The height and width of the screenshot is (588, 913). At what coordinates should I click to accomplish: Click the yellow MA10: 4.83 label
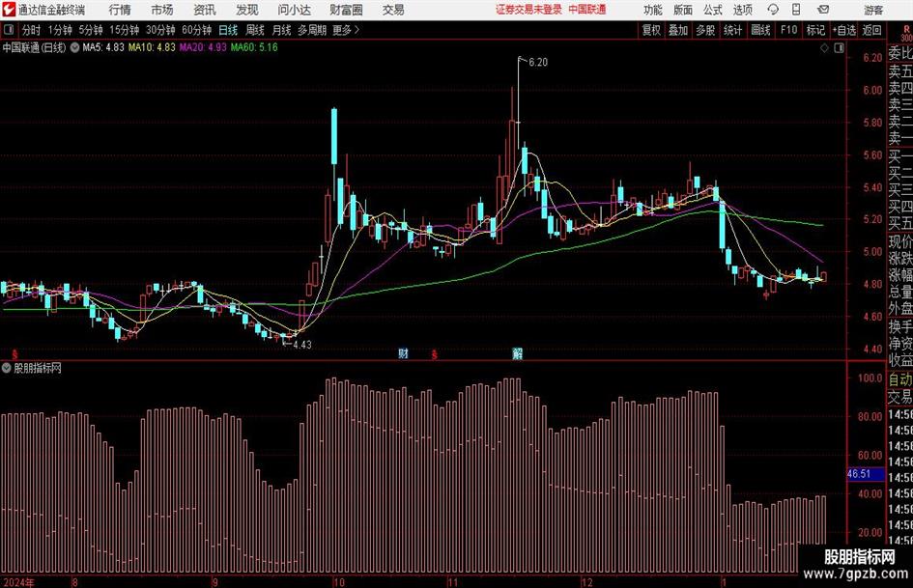pos(152,47)
